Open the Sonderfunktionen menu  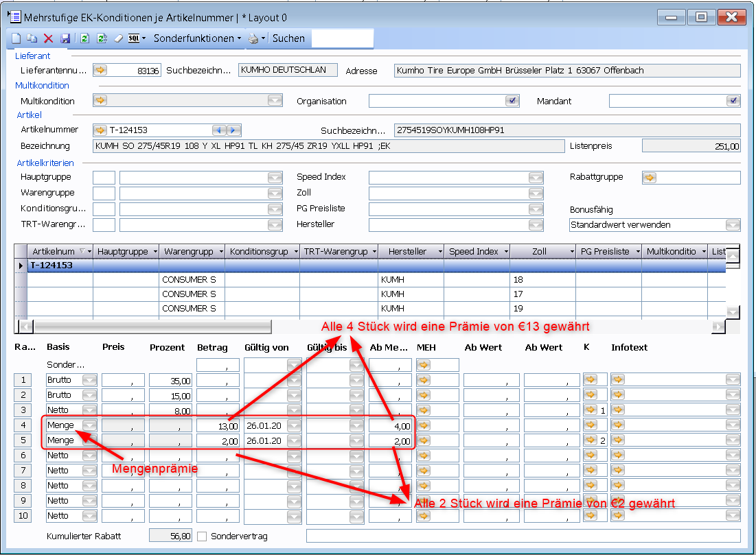[x=197, y=39]
